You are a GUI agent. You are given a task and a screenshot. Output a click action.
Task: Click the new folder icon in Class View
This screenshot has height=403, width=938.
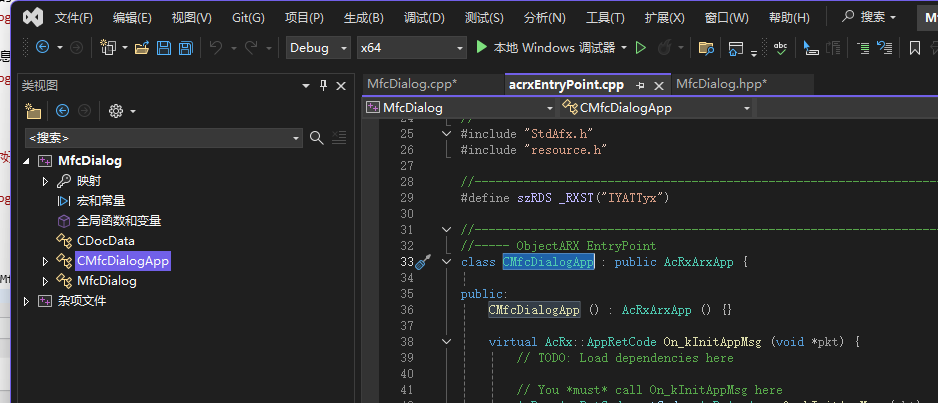pos(33,111)
